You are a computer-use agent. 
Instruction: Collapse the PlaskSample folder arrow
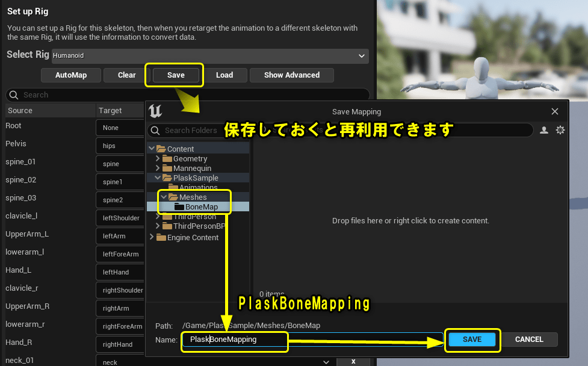(158, 178)
